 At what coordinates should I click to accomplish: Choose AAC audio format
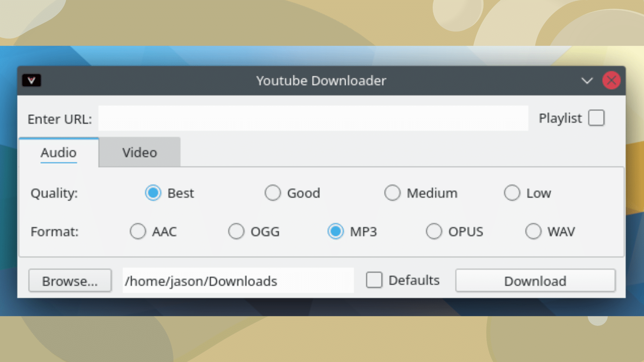tap(138, 231)
